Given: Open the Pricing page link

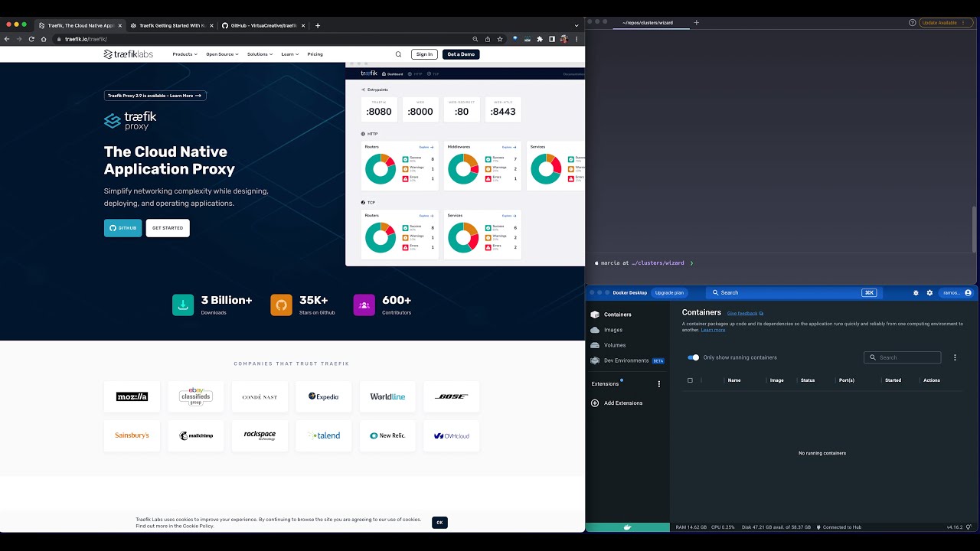Looking at the screenshot, I should (315, 54).
